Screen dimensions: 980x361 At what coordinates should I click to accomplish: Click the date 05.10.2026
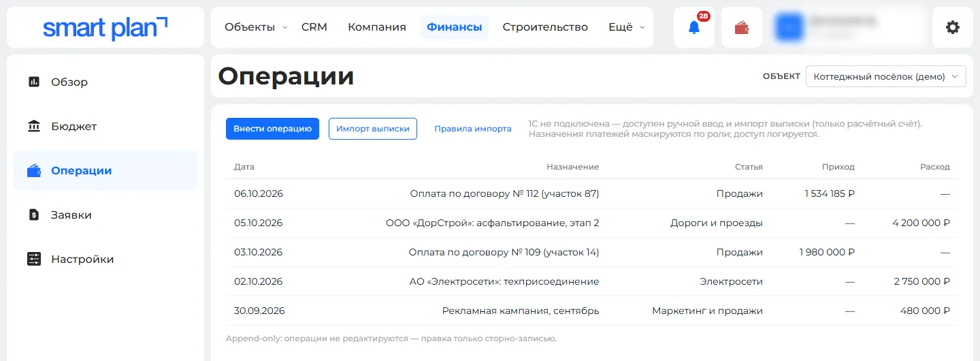pyautogui.click(x=259, y=223)
